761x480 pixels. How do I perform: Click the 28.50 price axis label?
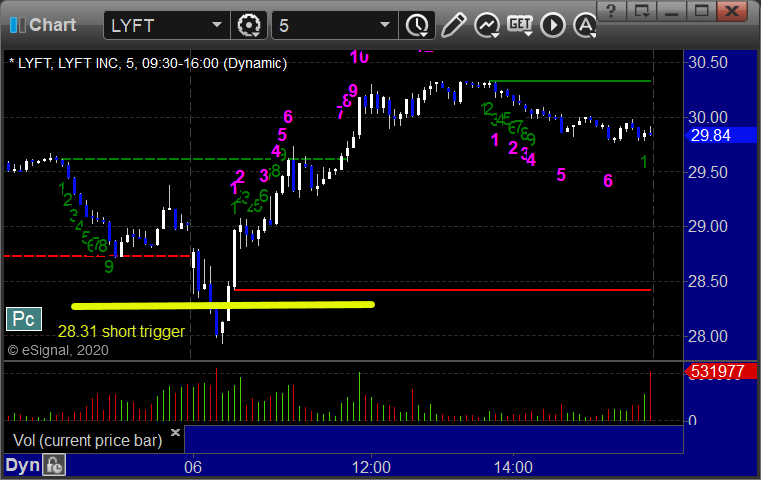point(708,281)
